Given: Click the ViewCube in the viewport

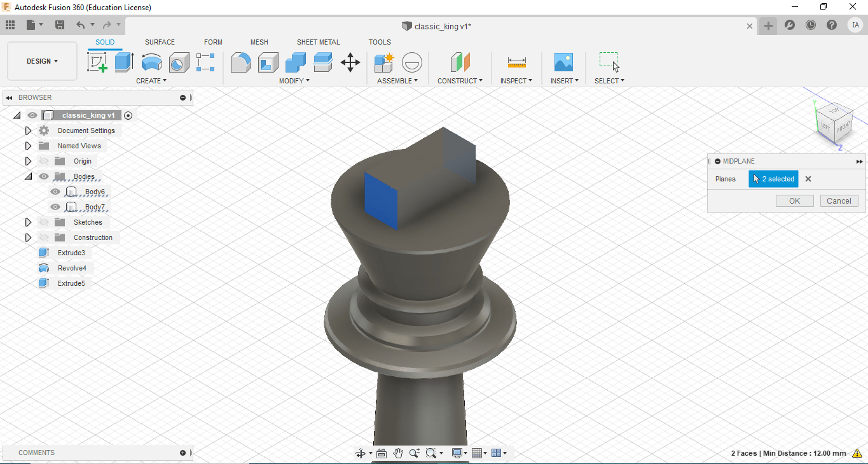Looking at the screenshot, I should coord(834,124).
